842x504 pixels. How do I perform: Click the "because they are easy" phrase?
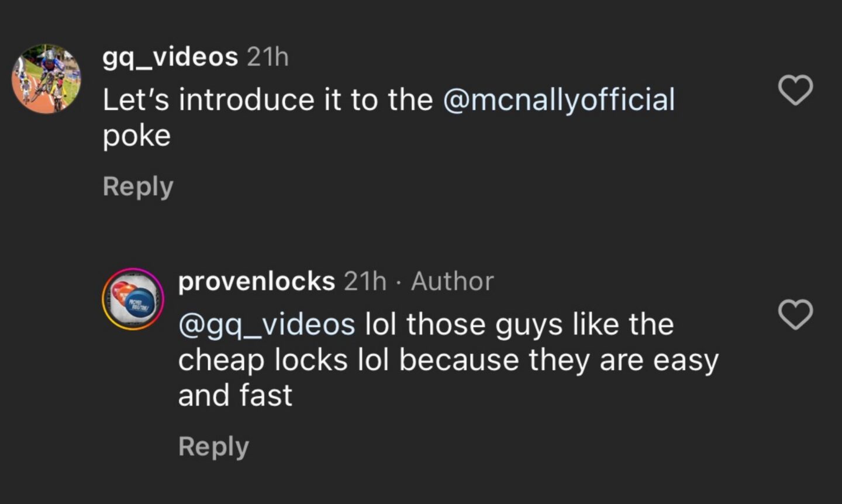pyautogui.click(x=559, y=360)
